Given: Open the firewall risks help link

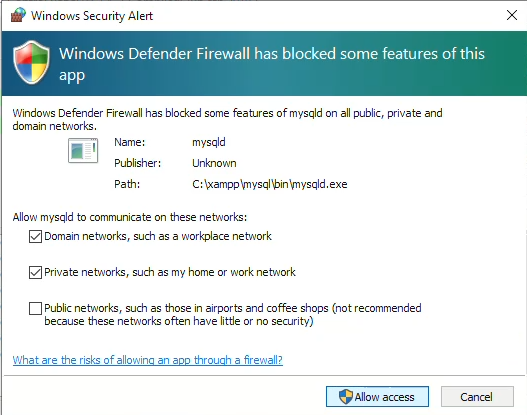Looking at the screenshot, I should click(148, 360).
